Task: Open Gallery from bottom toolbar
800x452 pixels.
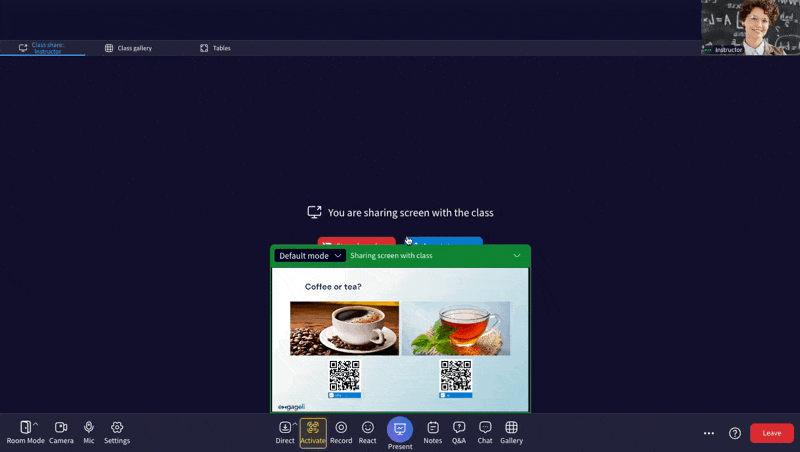Action: [x=511, y=432]
